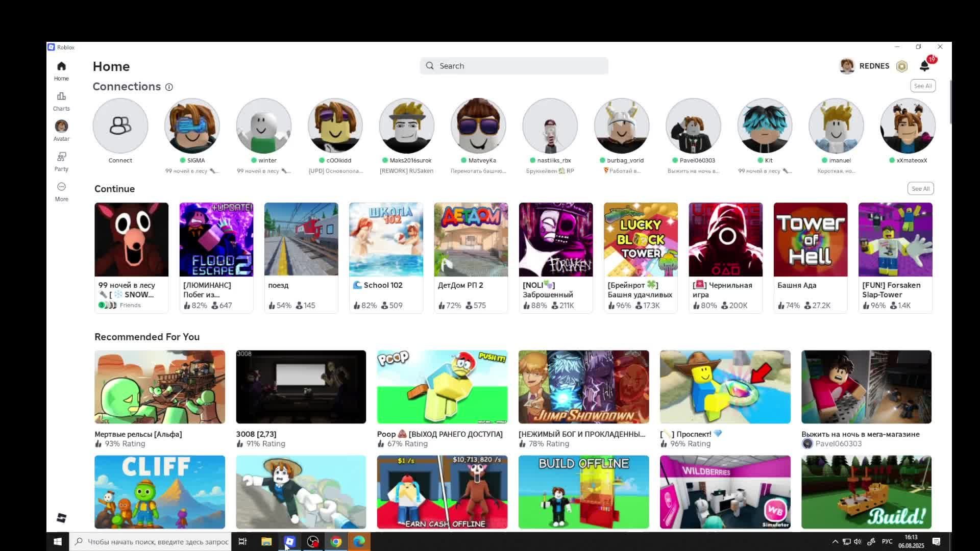Image resolution: width=980 pixels, height=551 pixels.
Task: Open the Tower of Hell game thumbnail
Action: (810, 239)
